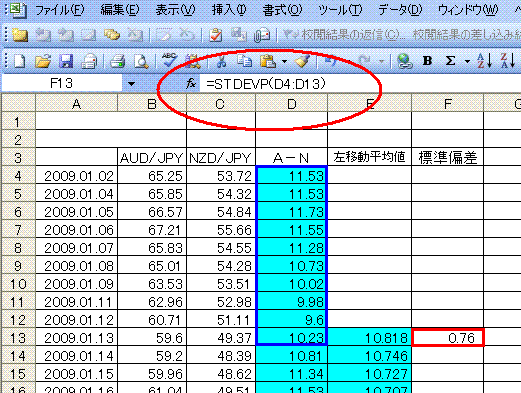Select the AUD/JPY header cell
Viewport: 521px width, 393px height.
(152, 157)
